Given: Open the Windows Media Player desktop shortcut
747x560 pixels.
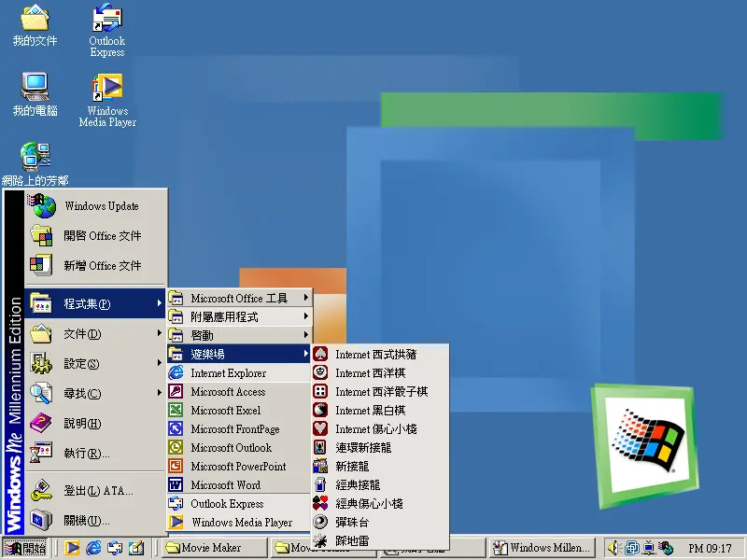Looking at the screenshot, I should pos(107,100).
